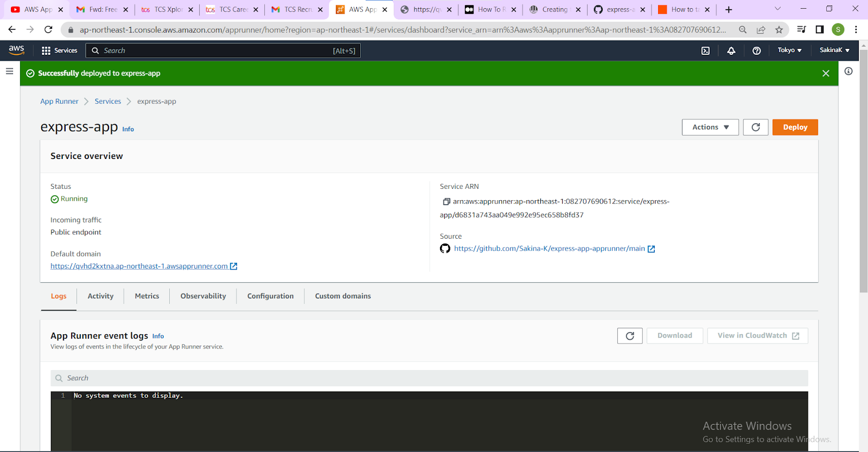The width and height of the screenshot is (868, 452).
Task: Click the Download logs button
Action: click(675, 336)
